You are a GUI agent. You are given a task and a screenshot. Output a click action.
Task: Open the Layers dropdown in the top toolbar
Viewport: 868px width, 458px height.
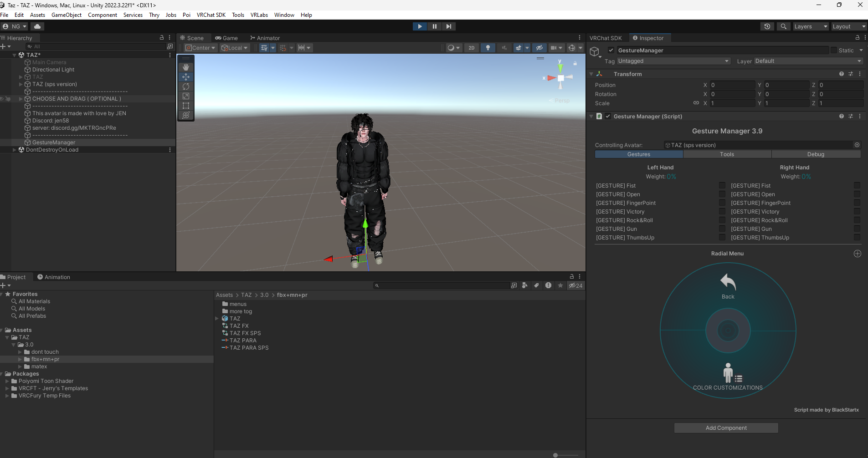tap(810, 26)
